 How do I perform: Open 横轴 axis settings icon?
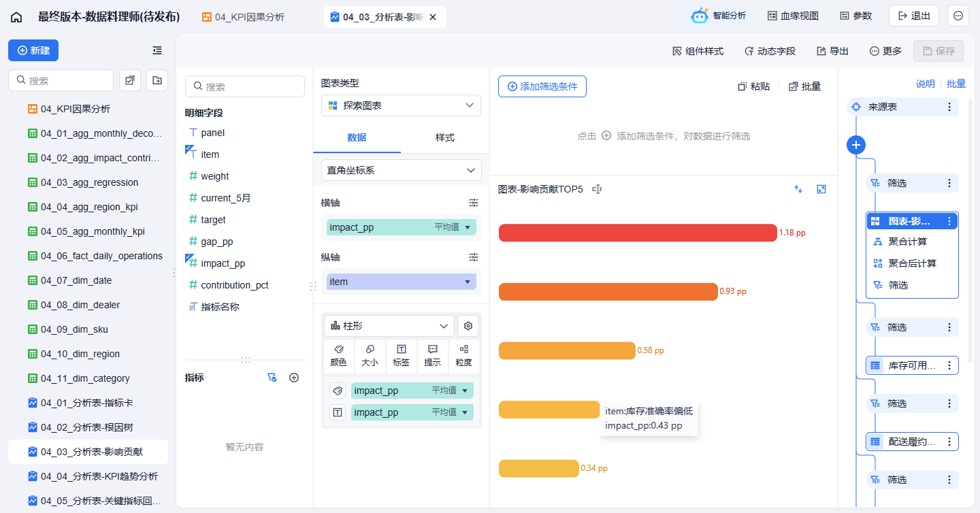474,203
